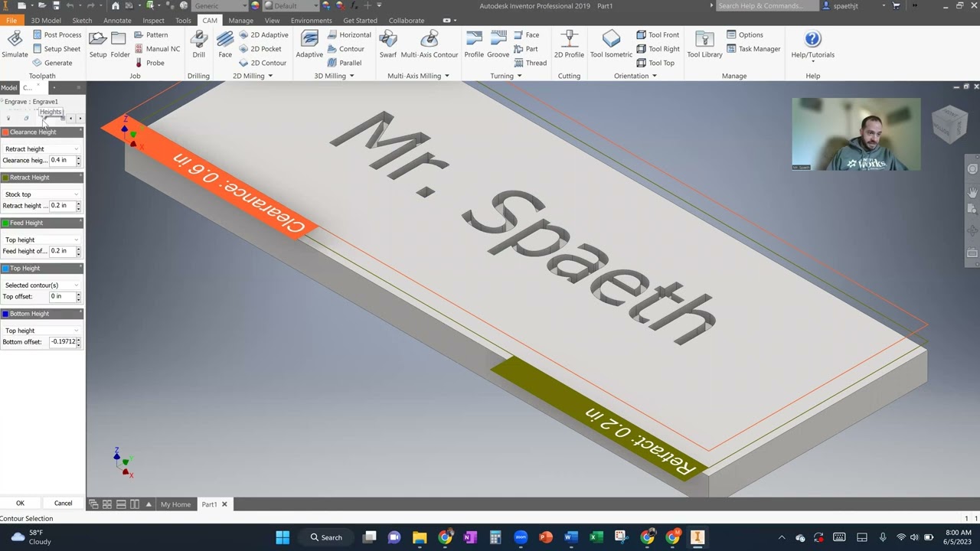980x551 pixels.
Task: Collapse the Retract Height section
Action: pyautogui.click(x=80, y=177)
